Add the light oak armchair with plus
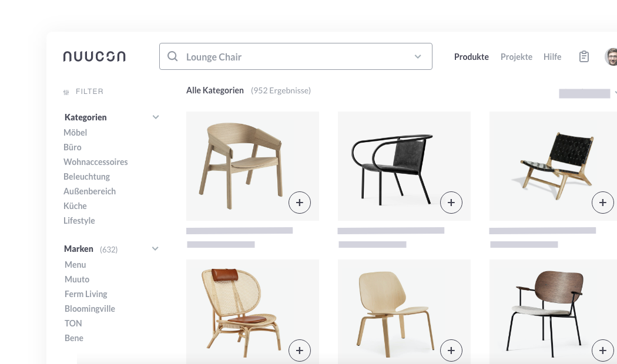 [300, 203]
